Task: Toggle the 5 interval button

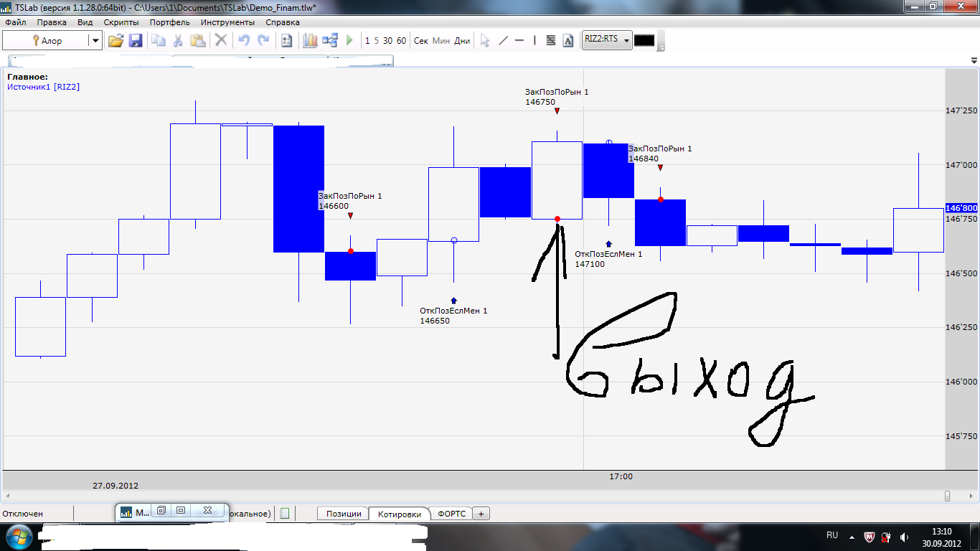Action: click(377, 41)
